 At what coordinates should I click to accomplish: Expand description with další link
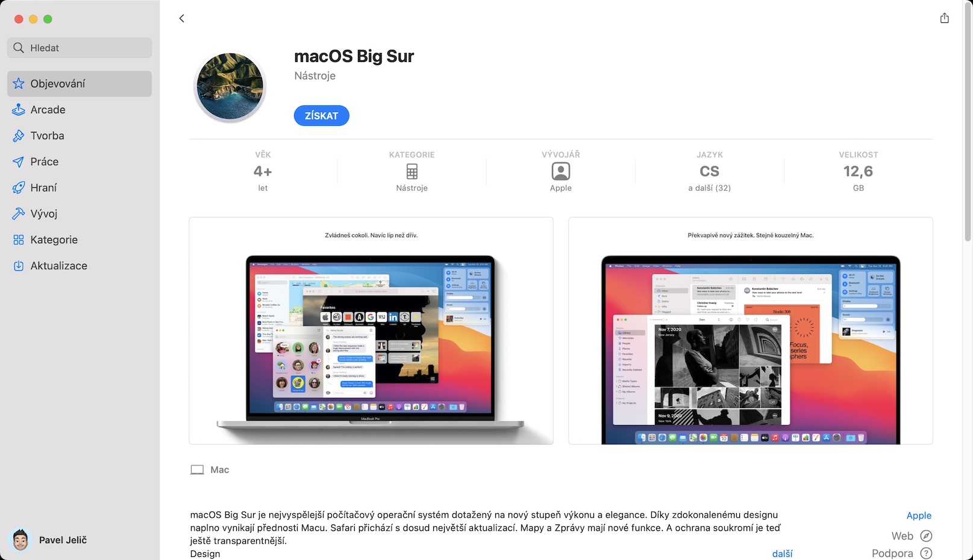pyautogui.click(x=782, y=553)
